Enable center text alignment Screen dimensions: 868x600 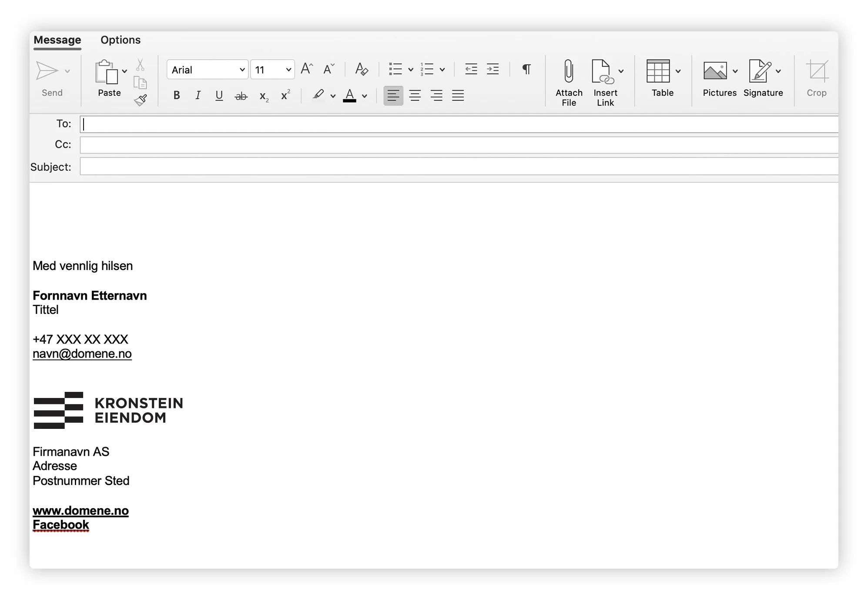415,95
